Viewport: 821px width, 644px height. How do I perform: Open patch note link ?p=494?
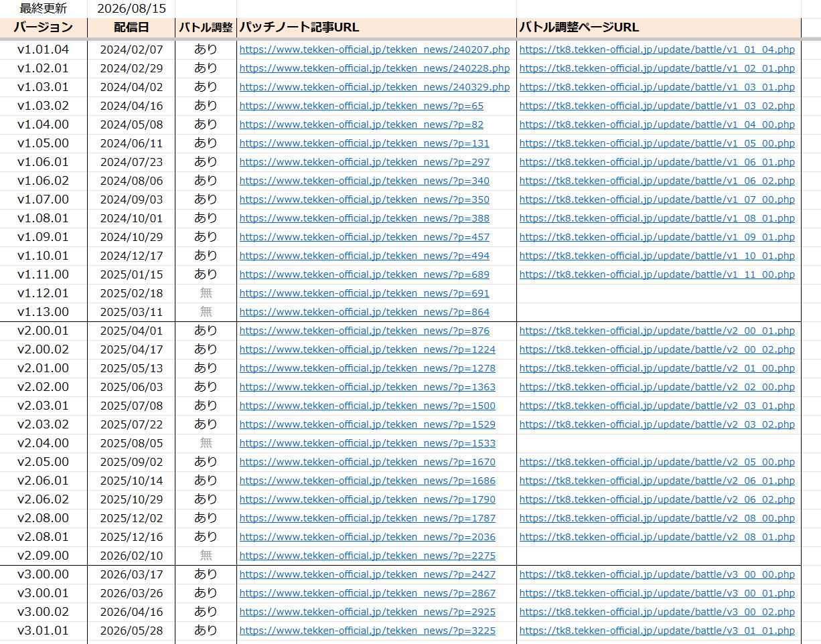(364, 256)
